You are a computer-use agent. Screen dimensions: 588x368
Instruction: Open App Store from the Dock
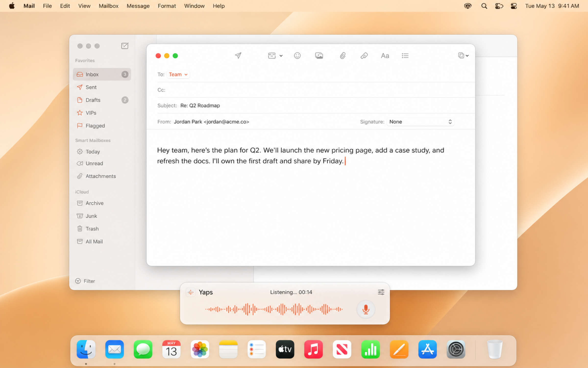pyautogui.click(x=427, y=349)
